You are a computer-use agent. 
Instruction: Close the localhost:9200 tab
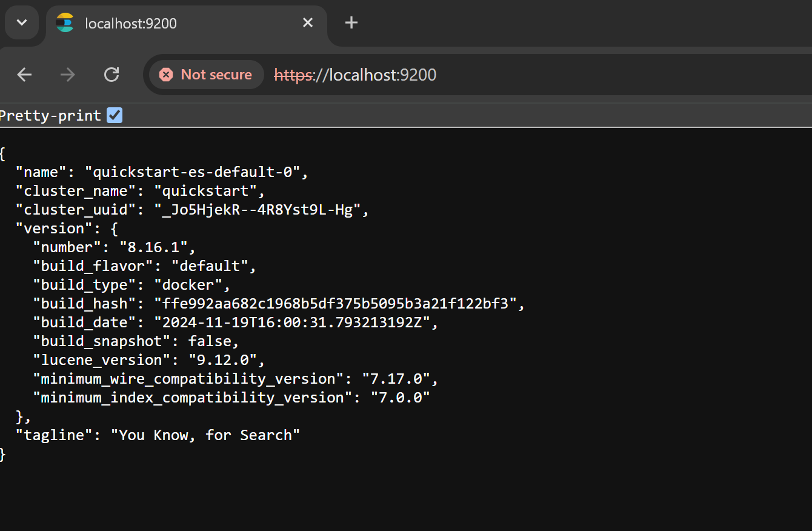[x=308, y=23]
